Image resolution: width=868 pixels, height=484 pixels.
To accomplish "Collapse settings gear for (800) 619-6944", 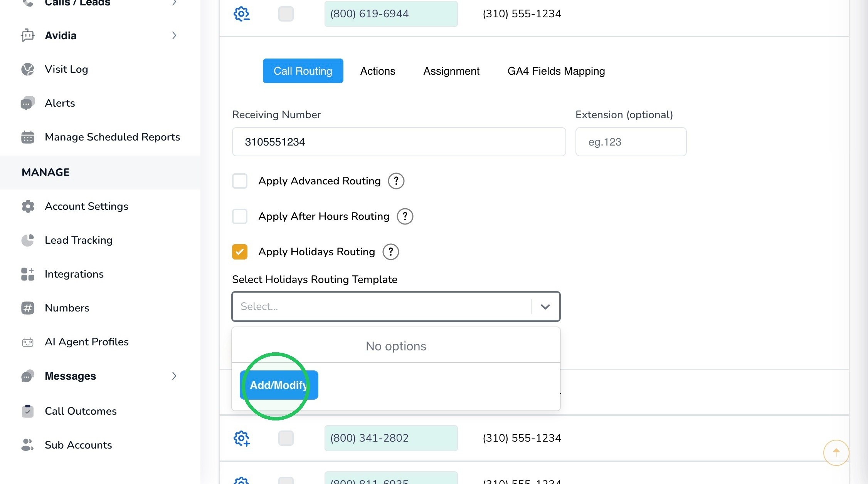I will tap(242, 14).
